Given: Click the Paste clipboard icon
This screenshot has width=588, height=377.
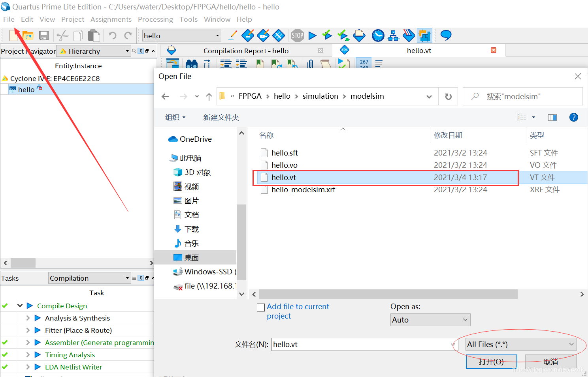Looking at the screenshot, I should tap(94, 36).
